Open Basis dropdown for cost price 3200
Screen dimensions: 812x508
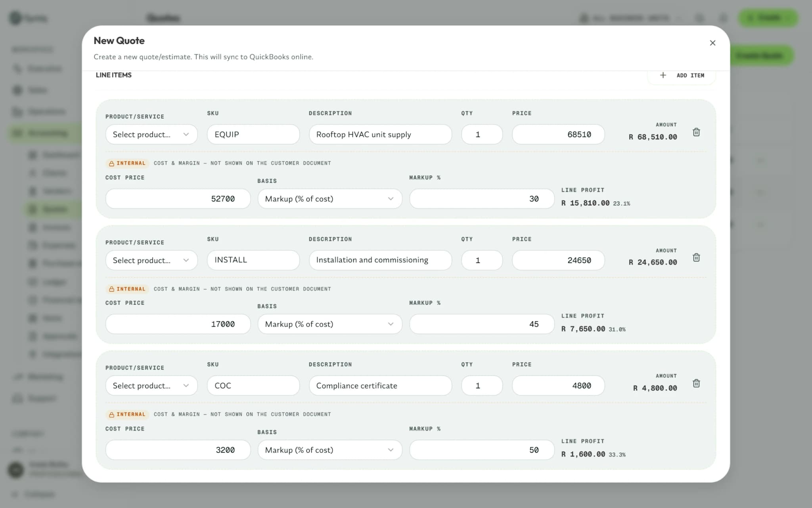pyautogui.click(x=330, y=450)
